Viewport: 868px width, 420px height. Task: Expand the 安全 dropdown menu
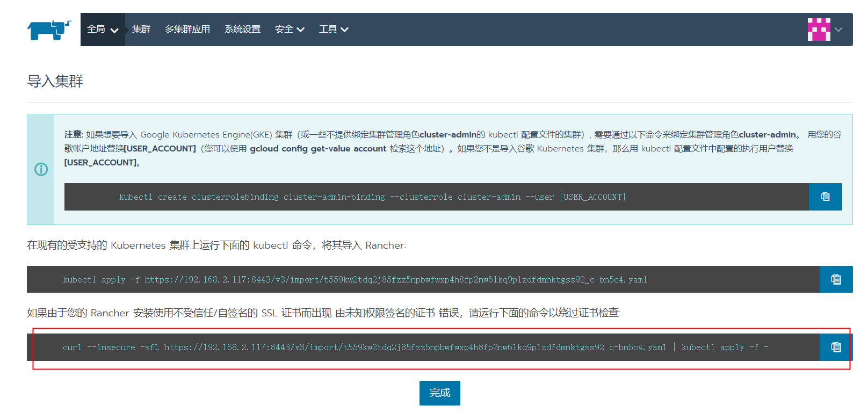coord(290,30)
